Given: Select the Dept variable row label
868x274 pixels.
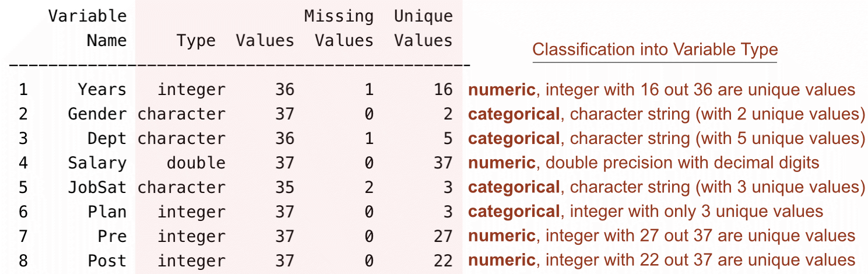Looking at the screenshot, I should [107, 139].
